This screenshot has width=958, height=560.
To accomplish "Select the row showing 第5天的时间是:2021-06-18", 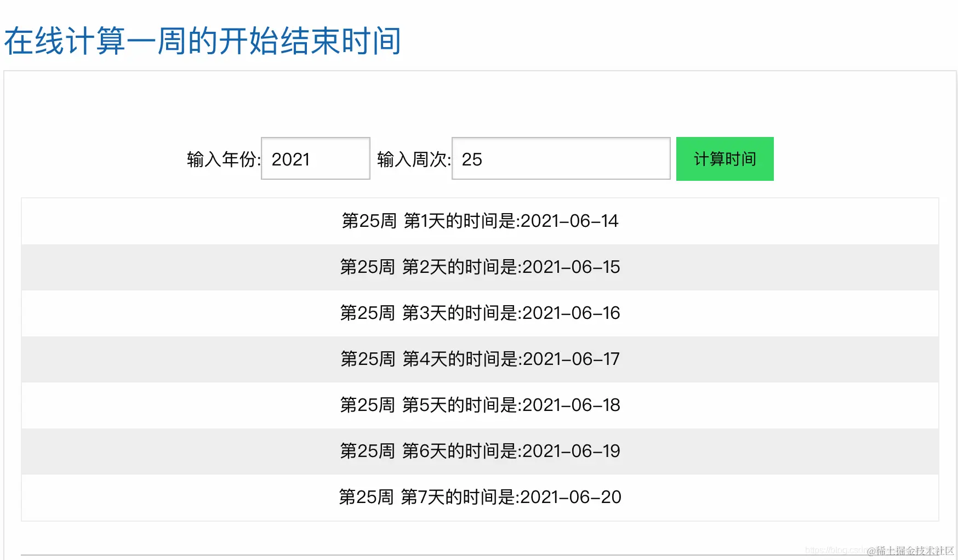I will coord(480,405).
